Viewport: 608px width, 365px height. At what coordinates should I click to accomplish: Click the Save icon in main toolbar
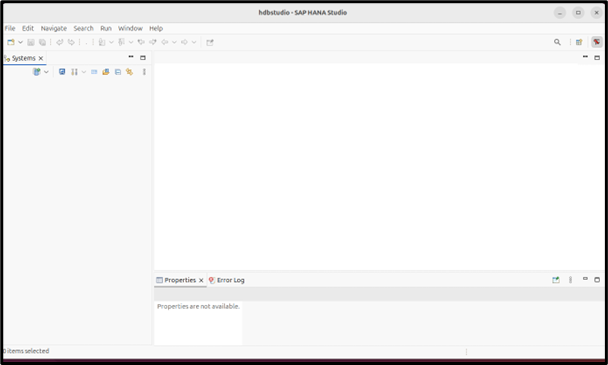pyautogui.click(x=31, y=42)
